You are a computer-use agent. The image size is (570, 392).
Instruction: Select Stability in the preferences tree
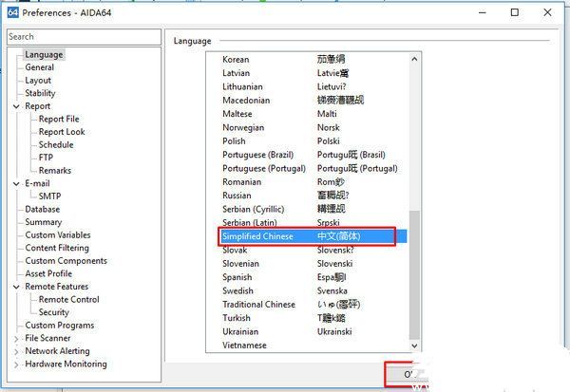click(x=40, y=93)
